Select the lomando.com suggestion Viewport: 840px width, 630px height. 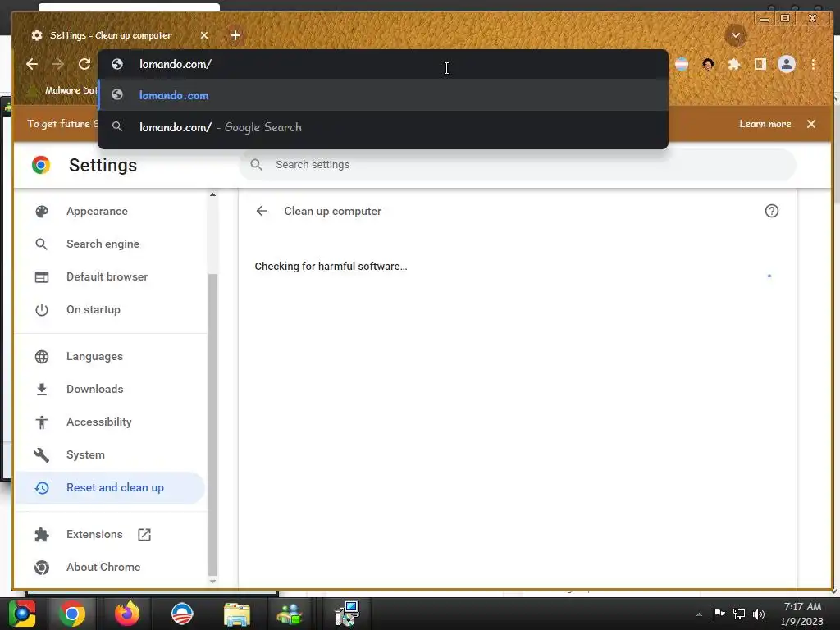pyautogui.click(x=383, y=95)
